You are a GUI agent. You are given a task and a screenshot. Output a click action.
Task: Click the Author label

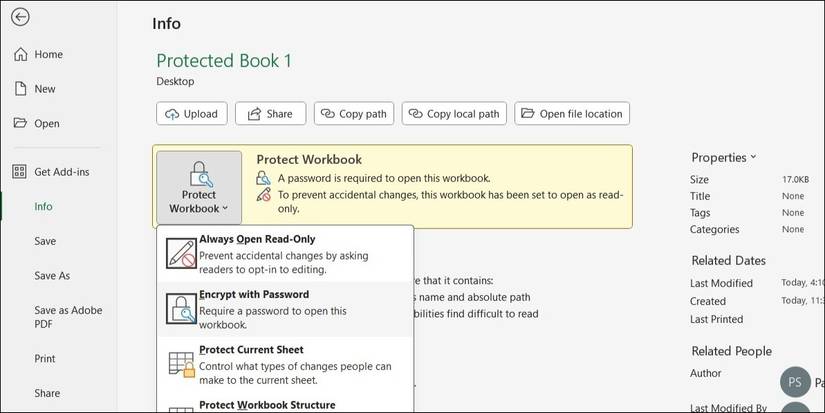tap(706, 373)
